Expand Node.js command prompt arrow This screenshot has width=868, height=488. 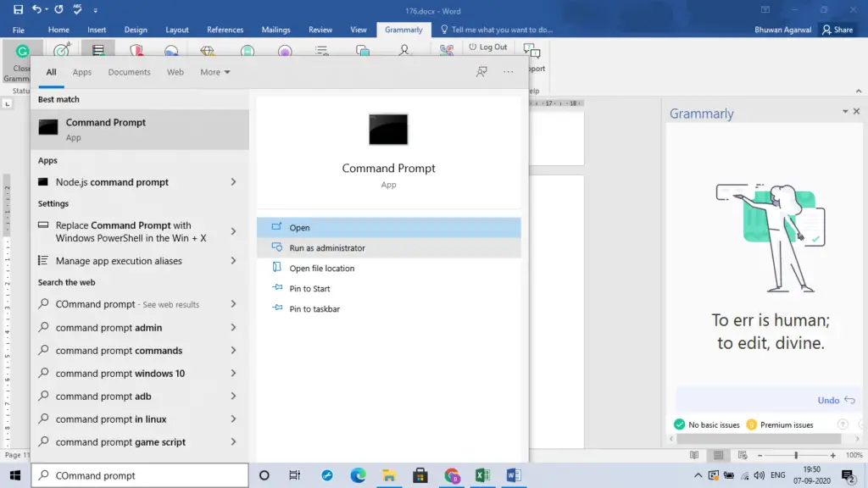pos(233,182)
